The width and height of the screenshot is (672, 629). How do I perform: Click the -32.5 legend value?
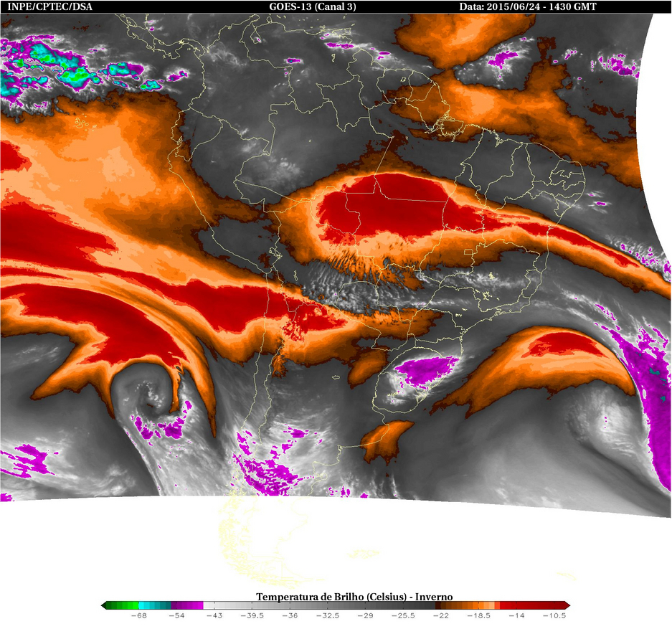pyautogui.click(x=328, y=615)
